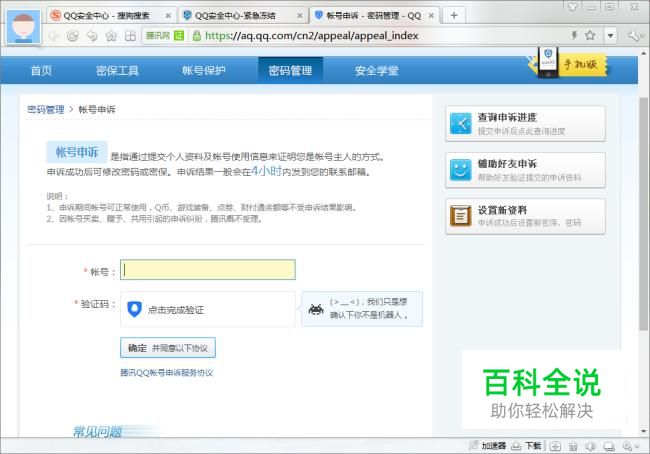Image resolution: width=650 pixels, height=454 pixels.
Task: Click the blue shield verification icon
Action: [134, 309]
